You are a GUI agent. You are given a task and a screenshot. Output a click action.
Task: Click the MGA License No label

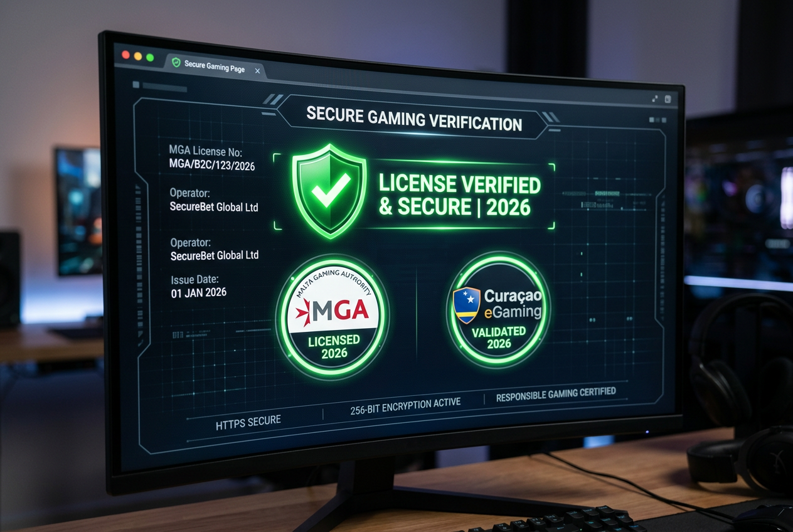click(x=206, y=151)
